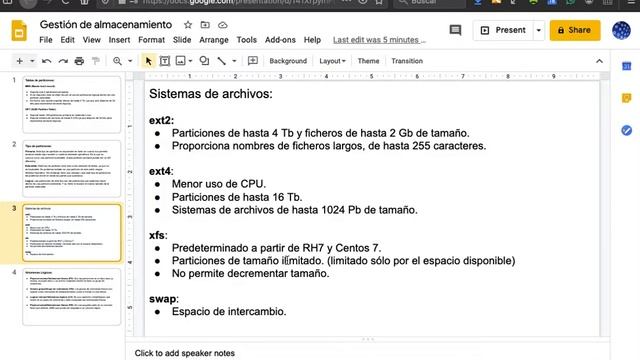Open the Layout dropdown
640x360 pixels.
point(332,61)
